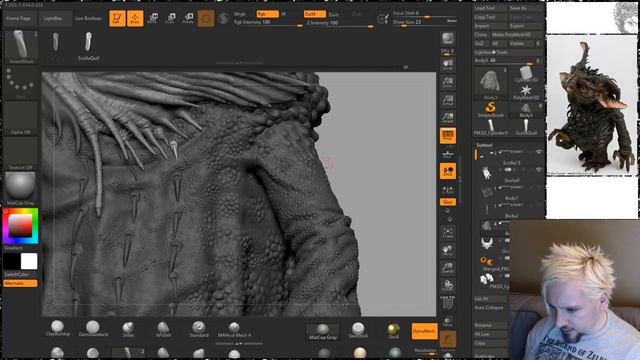Toggle Live Boolean mode

pos(88,18)
